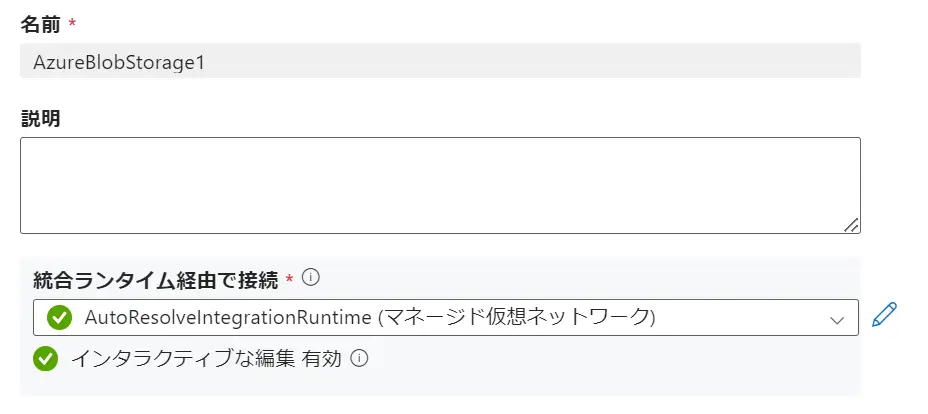Open the AutoResolveIntegrationRuntime combo box

tap(445, 318)
